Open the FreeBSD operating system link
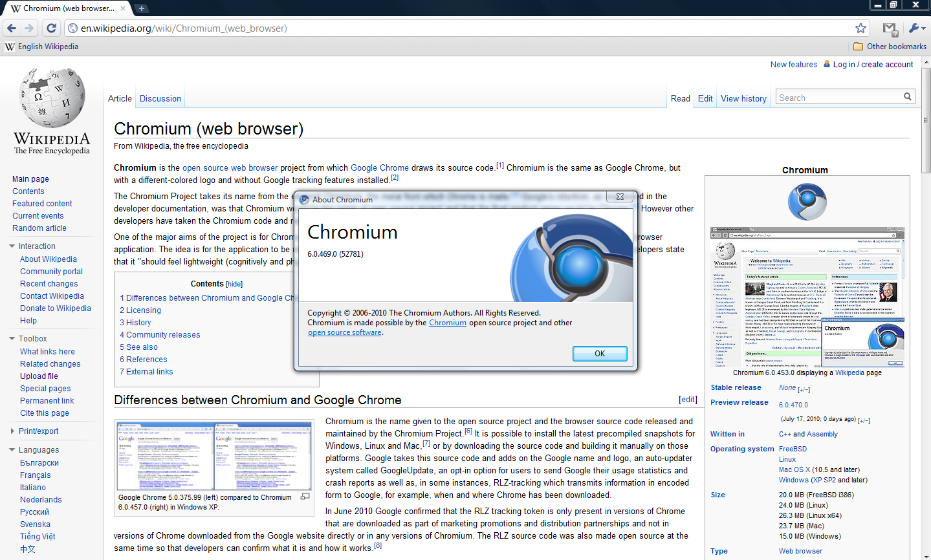 point(793,449)
